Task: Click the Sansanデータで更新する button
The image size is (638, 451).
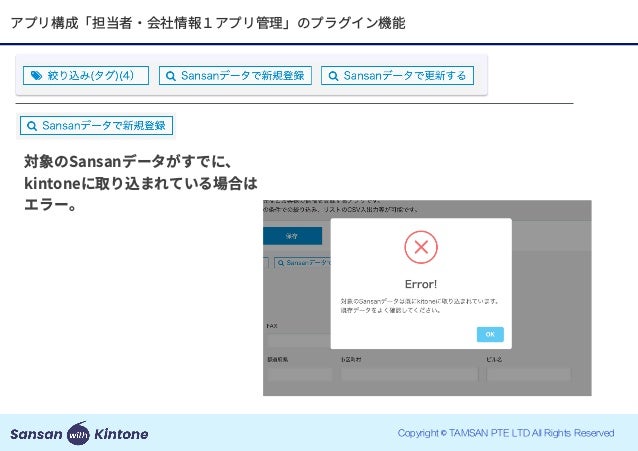Action: pyautogui.click(x=397, y=76)
